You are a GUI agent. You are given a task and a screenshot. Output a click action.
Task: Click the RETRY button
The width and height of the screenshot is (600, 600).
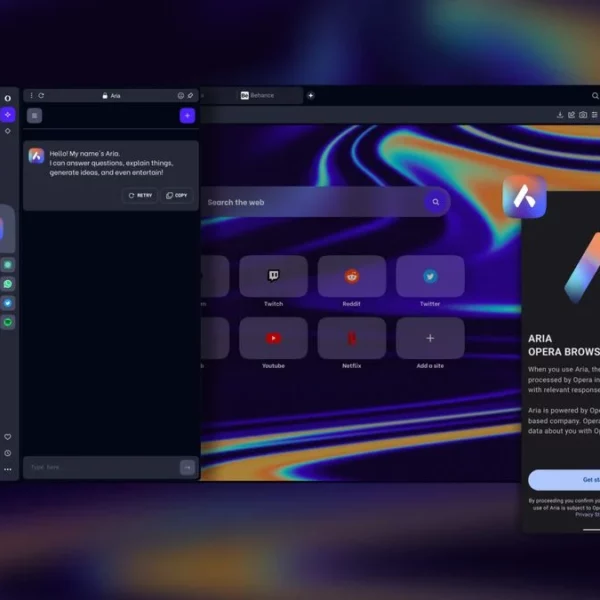click(x=140, y=195)
